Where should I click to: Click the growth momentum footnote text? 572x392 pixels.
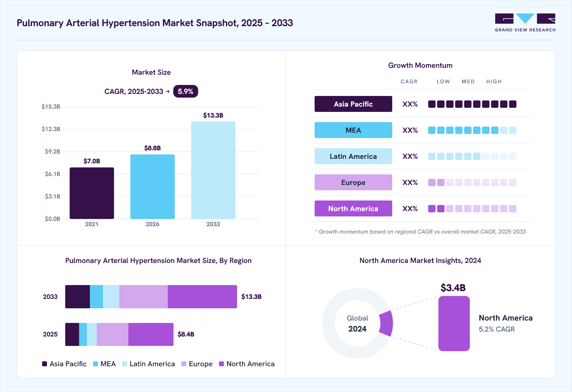420,232
